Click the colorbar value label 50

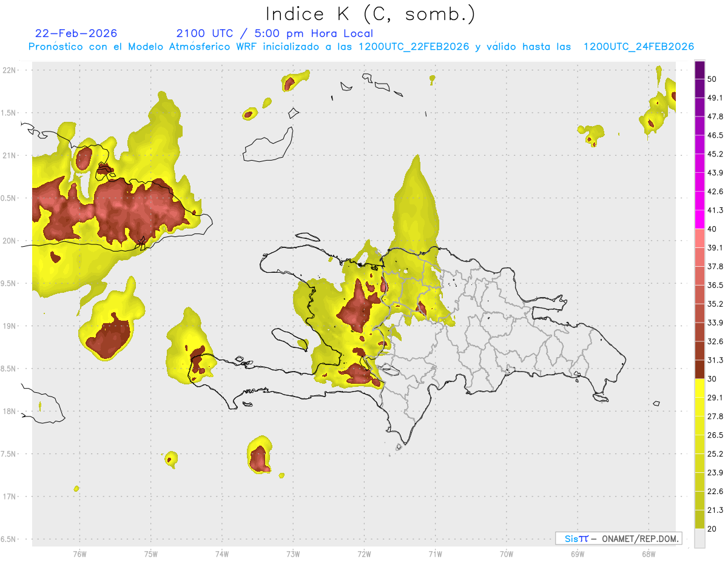click(712, 79)
